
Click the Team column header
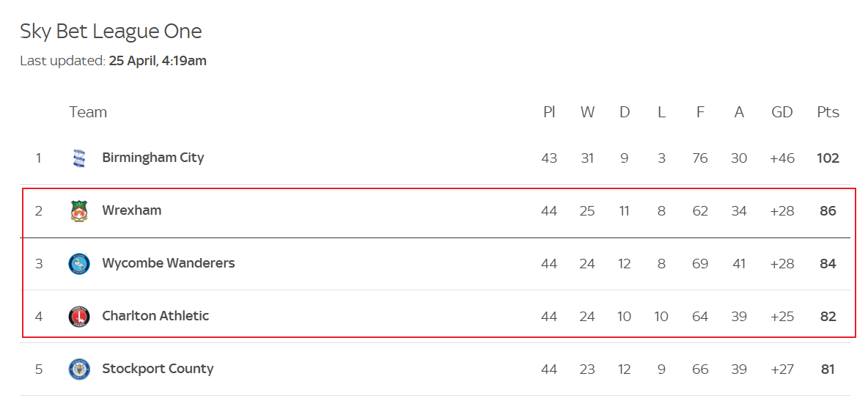coord(88,112)
